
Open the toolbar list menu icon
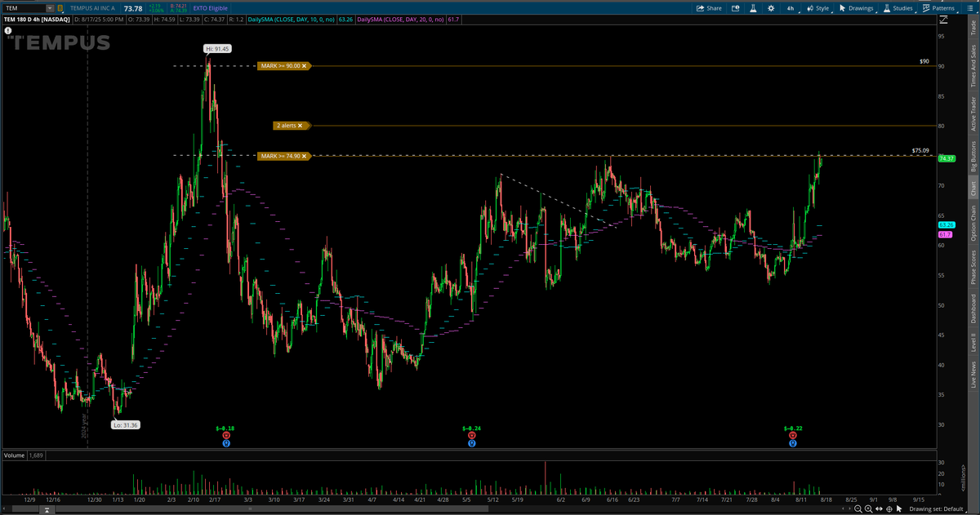[x=970, y=8]
